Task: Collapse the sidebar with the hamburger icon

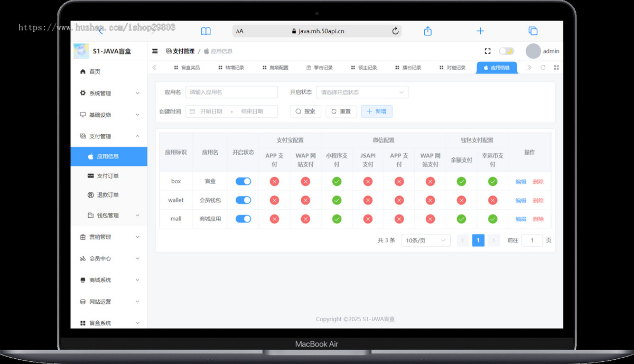Action: [155, 51]
